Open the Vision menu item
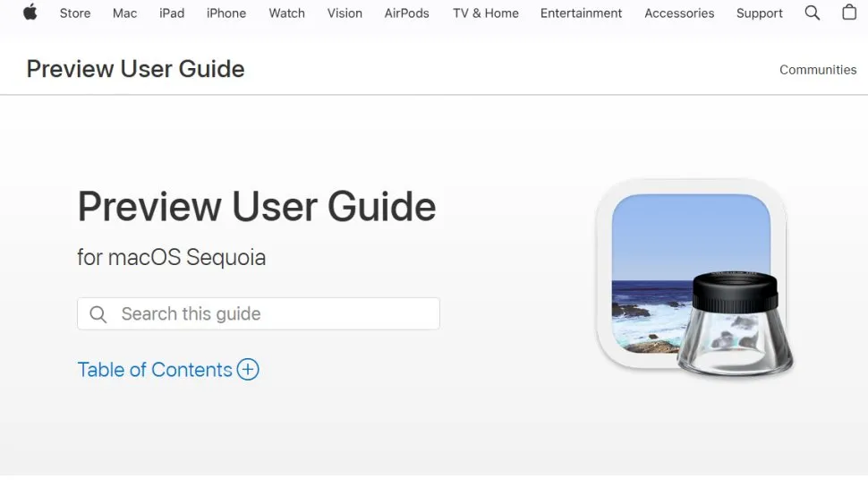 (x=345, y=13)
